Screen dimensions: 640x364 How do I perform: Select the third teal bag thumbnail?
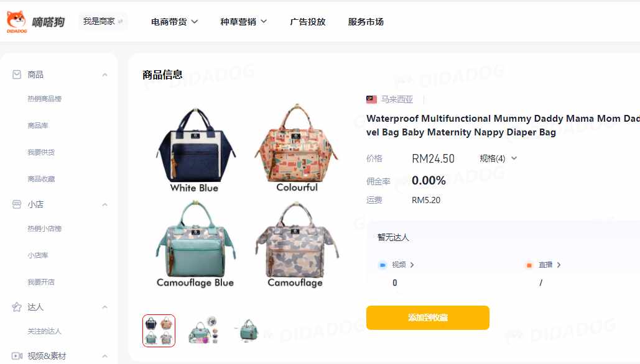249,330
